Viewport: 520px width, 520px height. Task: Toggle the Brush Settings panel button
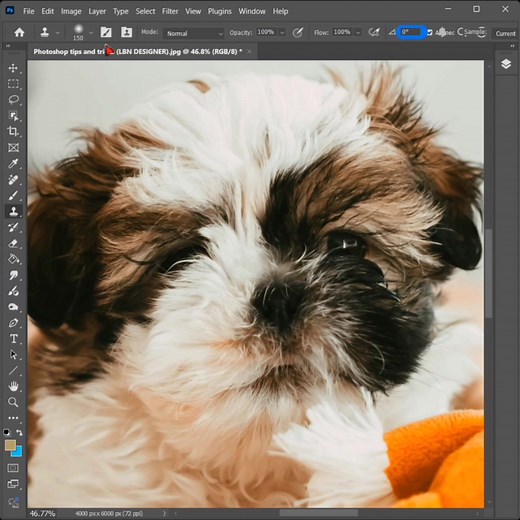click(106, 32)
